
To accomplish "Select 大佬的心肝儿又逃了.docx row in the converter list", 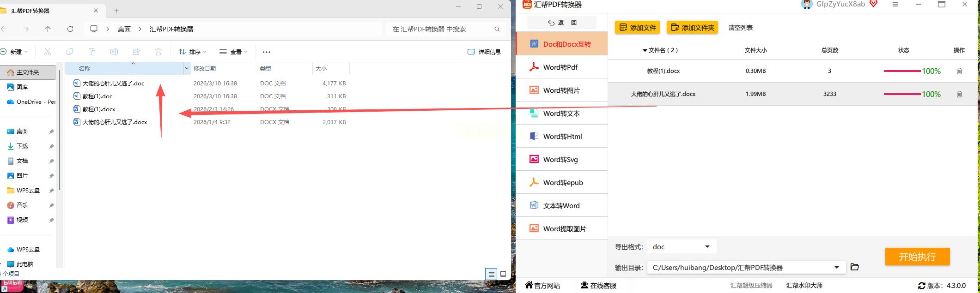I will click(x=792, y=94).
